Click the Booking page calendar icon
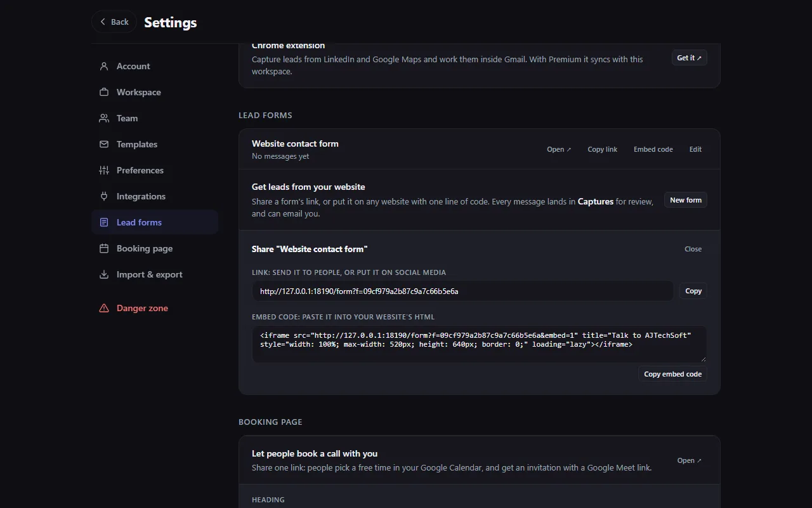Image resolution: width=812 pixels, height=508 pixels. [x=104, y=248]
